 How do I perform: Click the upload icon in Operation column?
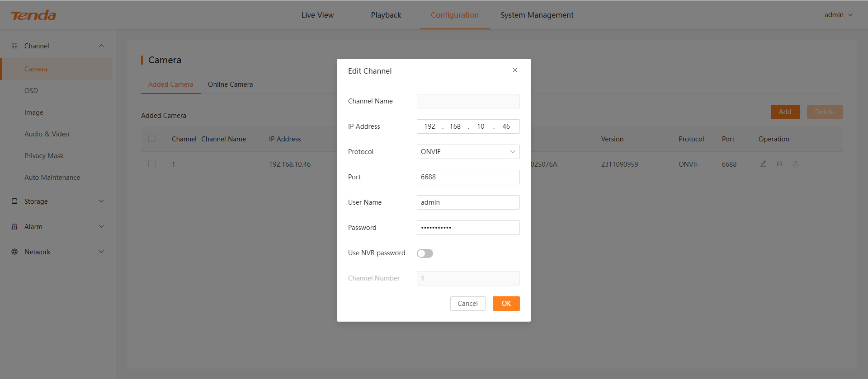pyautogui.click(x=796, y=164)
